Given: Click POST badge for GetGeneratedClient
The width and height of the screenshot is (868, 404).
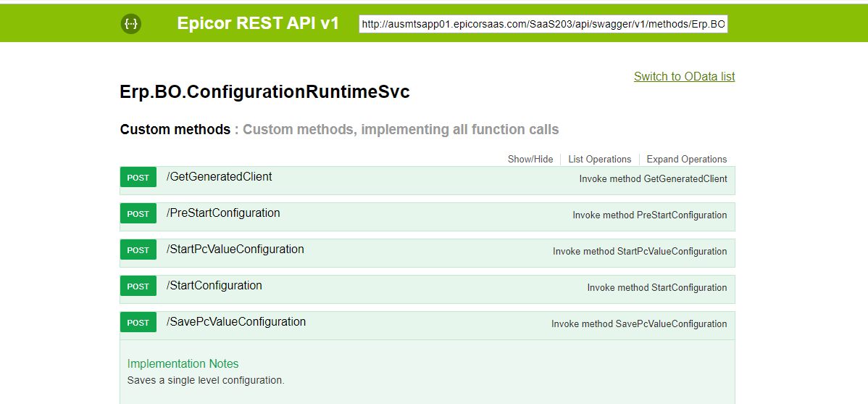Looking at the screenshot, I should coord(138,177).
